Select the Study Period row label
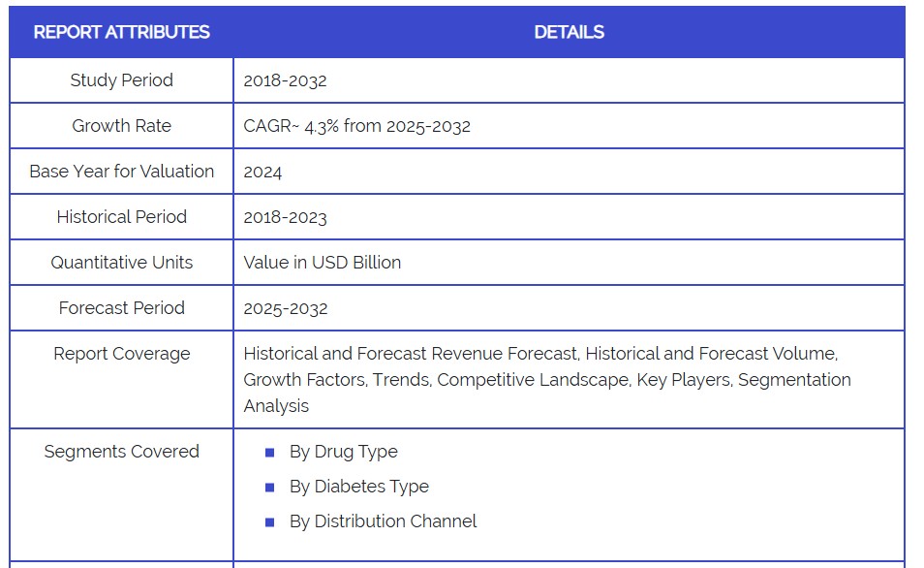Screen dimensions: 924x568 click(x=121, y=80)
